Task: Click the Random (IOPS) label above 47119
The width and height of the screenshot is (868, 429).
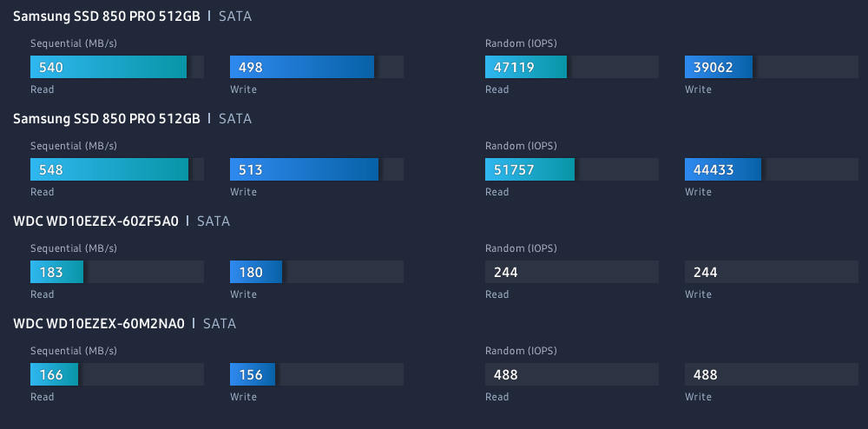Action: tap(521, 43)
